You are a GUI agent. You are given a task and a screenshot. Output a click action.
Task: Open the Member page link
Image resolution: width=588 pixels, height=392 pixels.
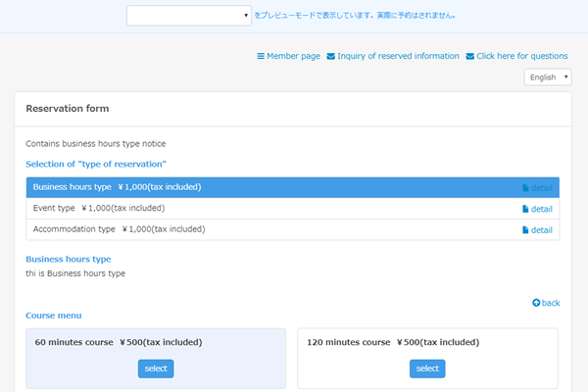293,57
